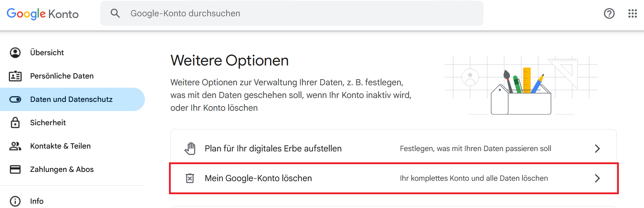
Task: Click the Zahlungen & Abos card icon
Action: 15,169
